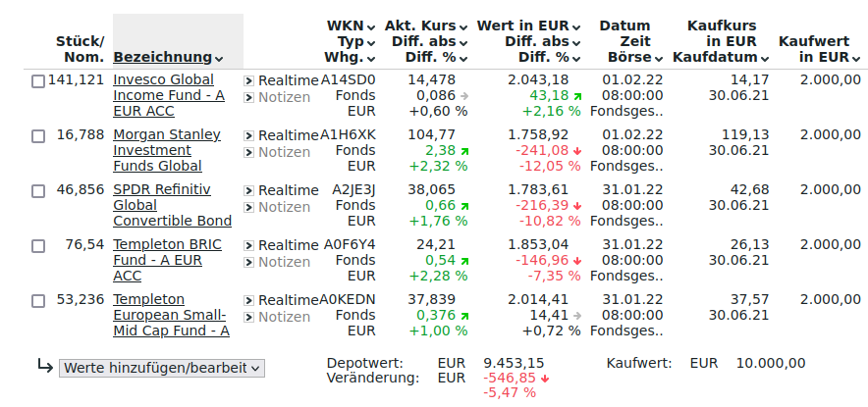Click the Notizen arrow icon for Morgan Stanley
868x407 pixels.
coord(249,152)
